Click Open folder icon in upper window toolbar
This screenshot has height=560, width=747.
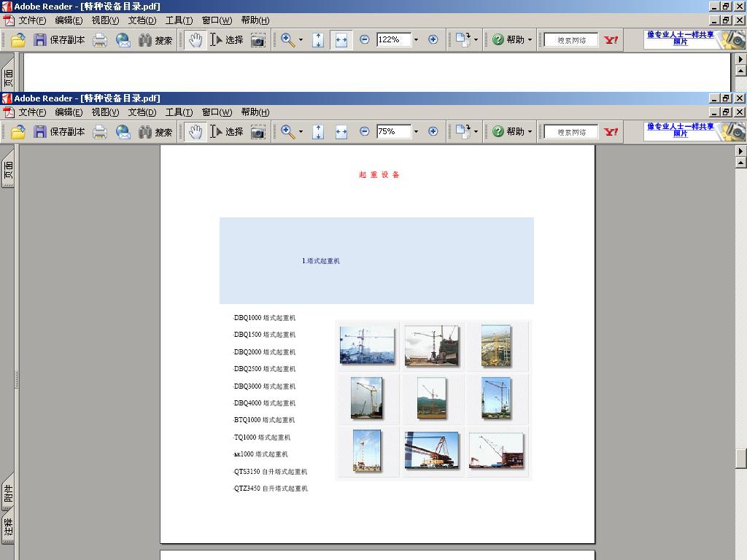tap(18, 40)
